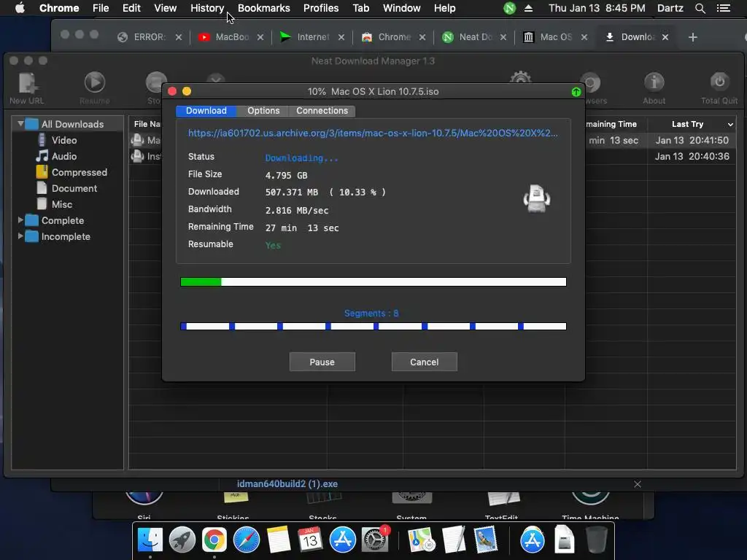
Task: Open the Control Center list icon
Action: point(723,8)
